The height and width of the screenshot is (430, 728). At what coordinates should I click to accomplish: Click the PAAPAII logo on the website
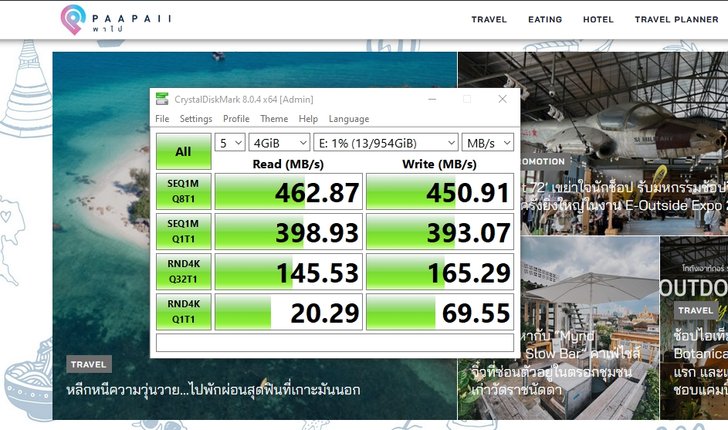pyautogui.click(x=116, y=20)
